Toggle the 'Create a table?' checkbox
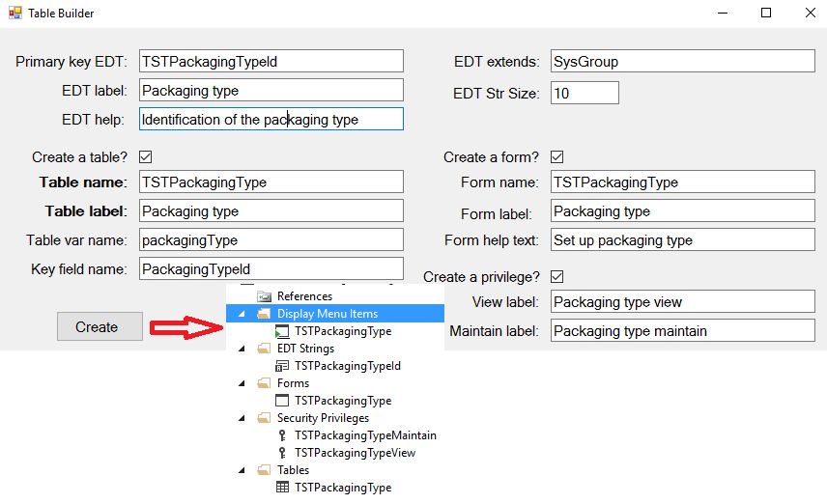This screenshot has height=504, width=827. [x=146, y=157]
